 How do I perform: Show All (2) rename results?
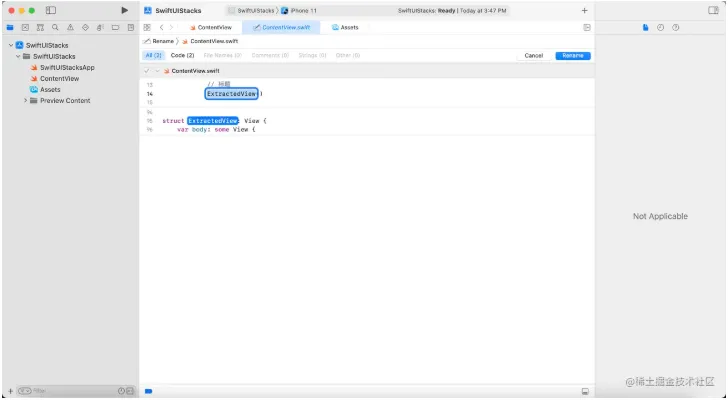point(153,55)
